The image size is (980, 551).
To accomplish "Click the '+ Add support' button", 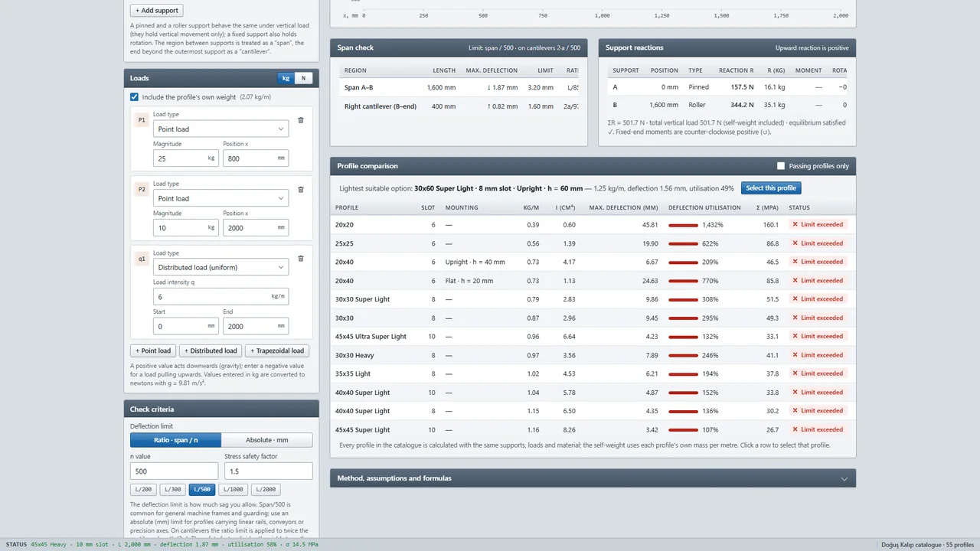I will 157,11.
